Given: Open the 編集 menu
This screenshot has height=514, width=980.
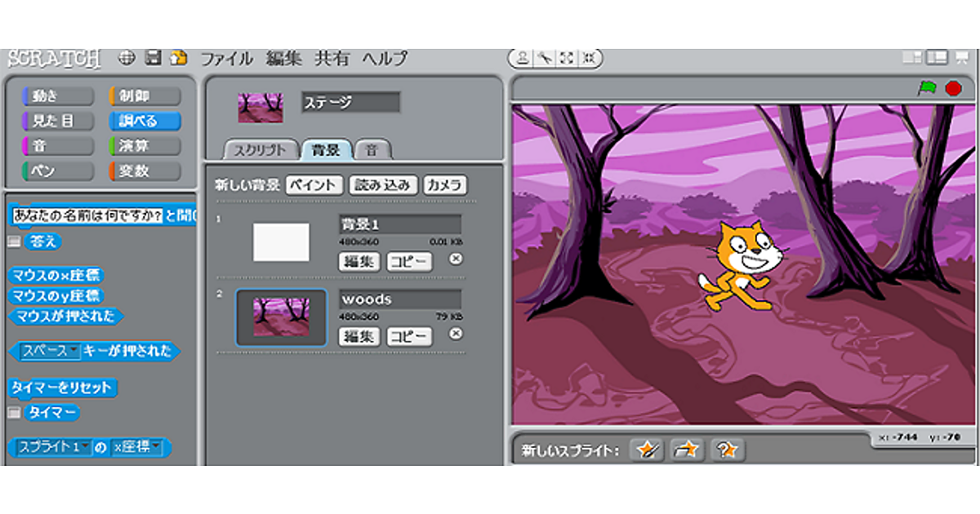Looking at the screenshot, I should coord(283,59).
